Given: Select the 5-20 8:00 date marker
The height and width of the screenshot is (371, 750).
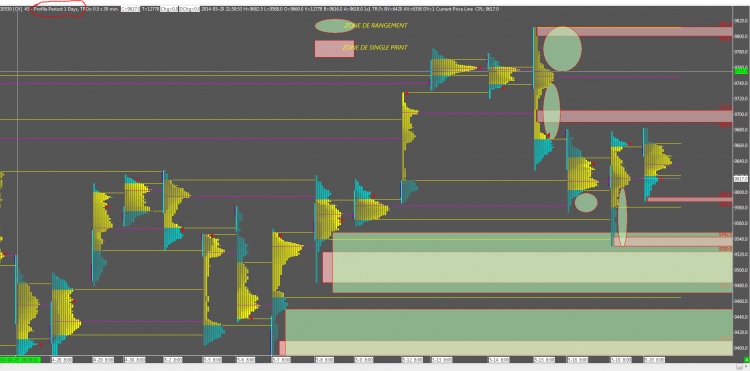Looking at the screenshot, I should [654, 359].
